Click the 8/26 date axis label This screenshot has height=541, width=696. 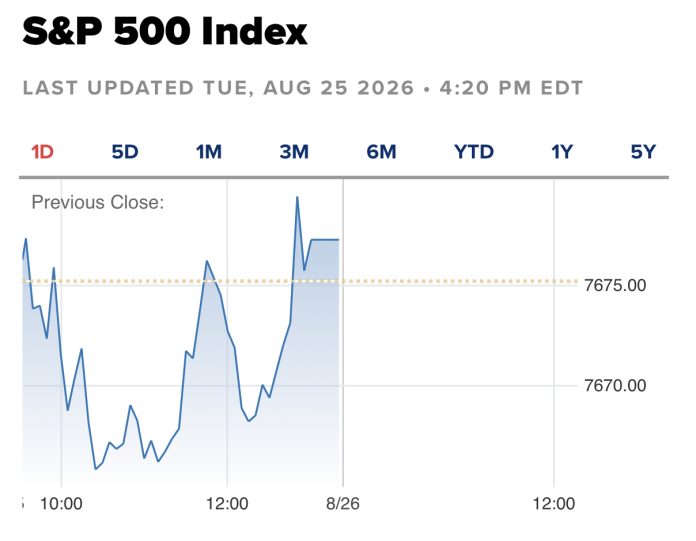pyautogui.click(x=343, y=504)
